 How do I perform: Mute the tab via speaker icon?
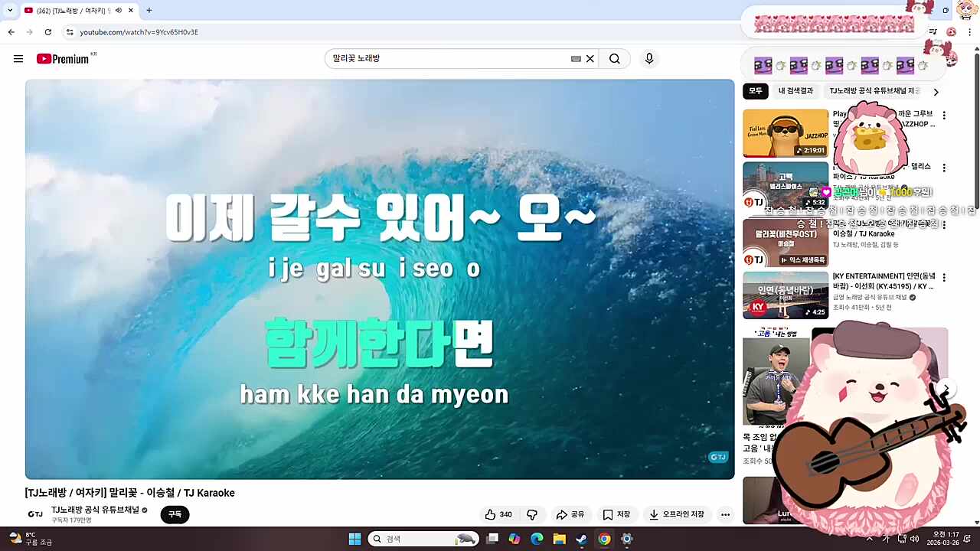pos(119,11)
